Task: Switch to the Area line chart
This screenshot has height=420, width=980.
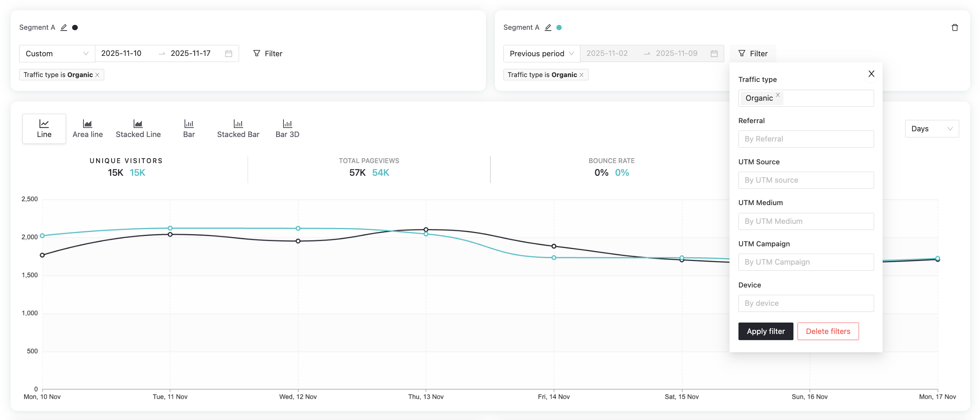Action: pos(88,128)
